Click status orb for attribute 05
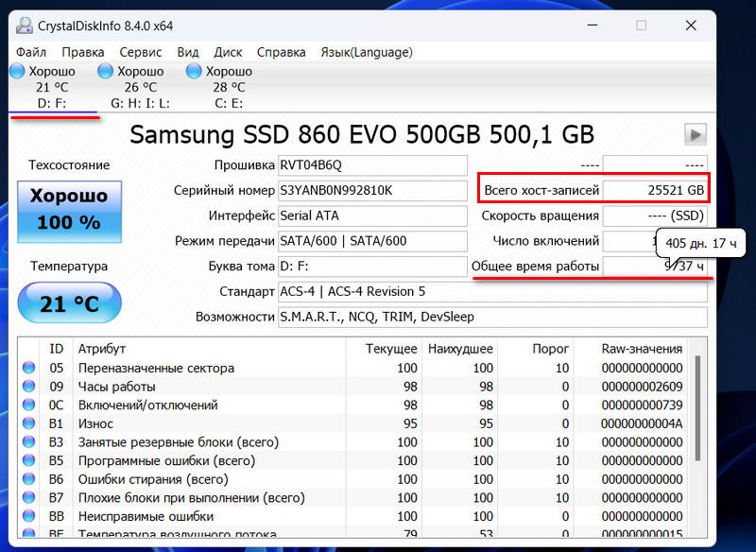Image resolution: width=756 pixels, height=552 pixels. [x=29, y=368]
